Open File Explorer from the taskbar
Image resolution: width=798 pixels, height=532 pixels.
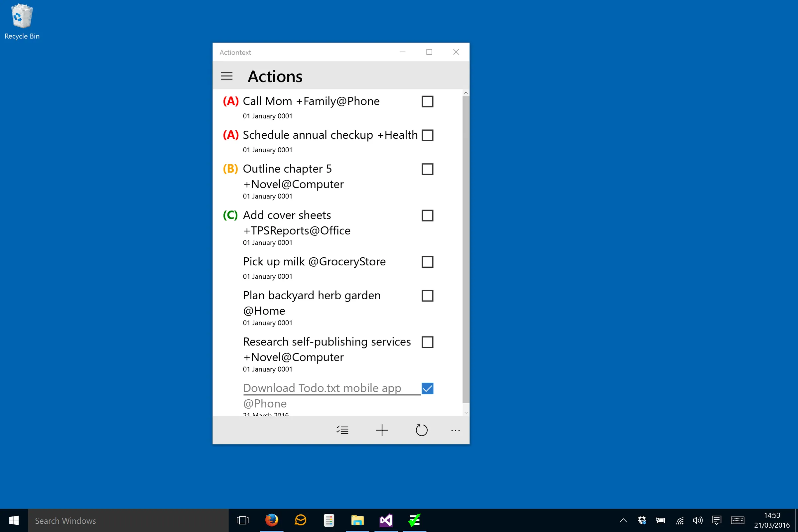point(357,520)
